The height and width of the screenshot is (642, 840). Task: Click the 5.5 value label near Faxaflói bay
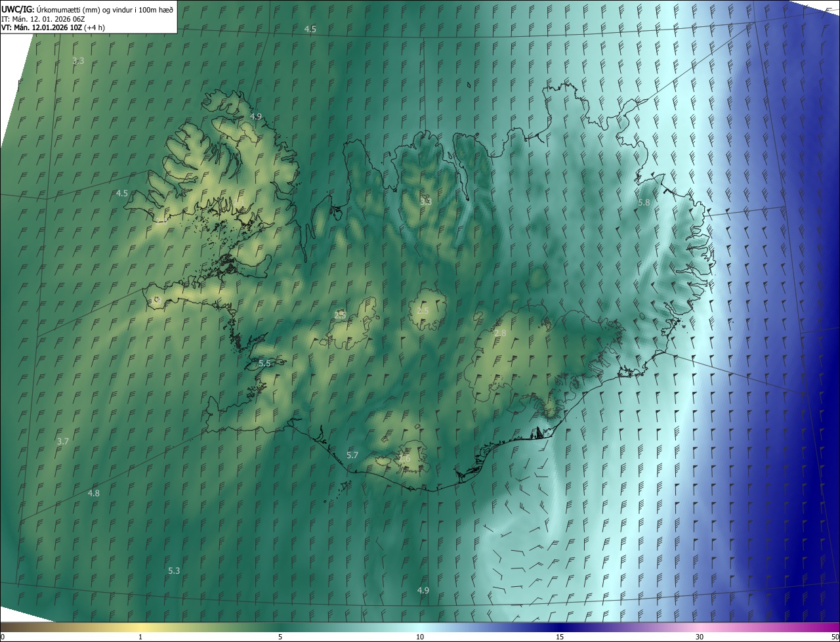pyautogui.click(x=264, y=363)
